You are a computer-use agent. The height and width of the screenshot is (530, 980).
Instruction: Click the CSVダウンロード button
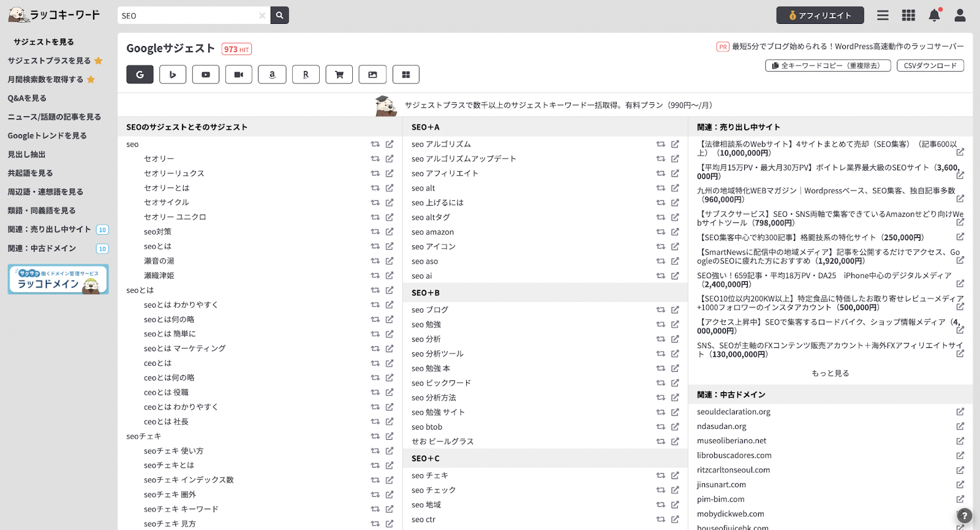coord(930,66)
